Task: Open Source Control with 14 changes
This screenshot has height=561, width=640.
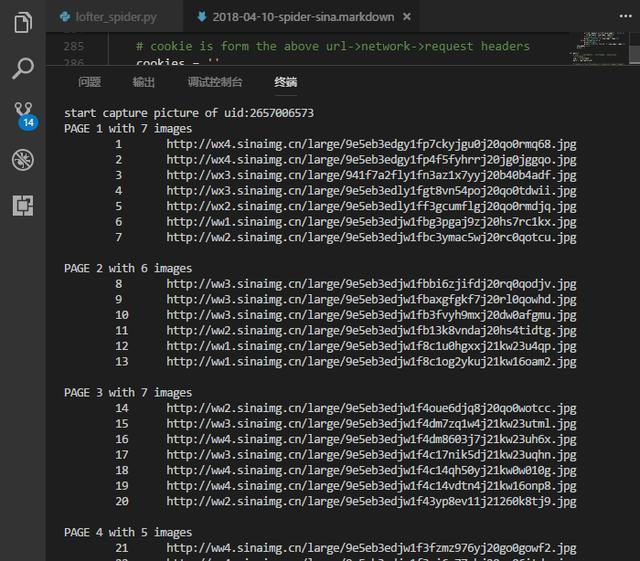Action: tap(24, 115)
